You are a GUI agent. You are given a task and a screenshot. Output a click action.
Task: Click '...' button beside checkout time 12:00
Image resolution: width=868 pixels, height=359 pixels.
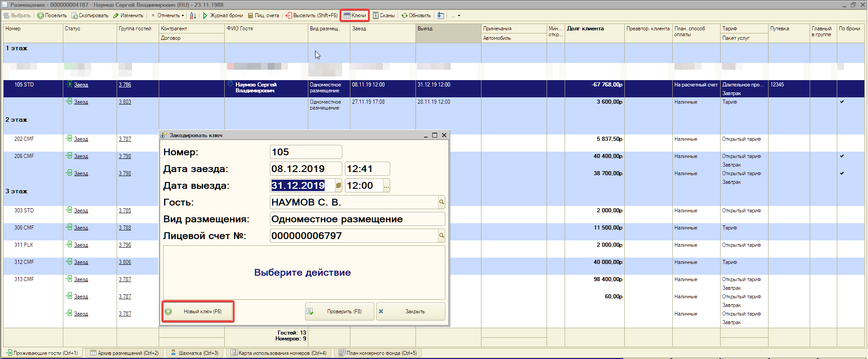pyautogui.click(x=387, y=186)
